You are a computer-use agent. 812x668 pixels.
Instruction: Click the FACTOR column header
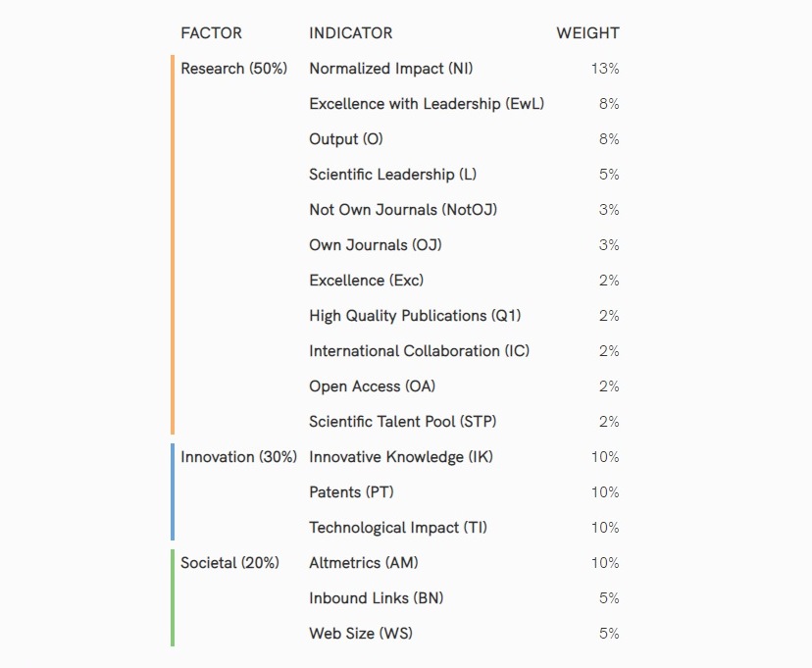tap(211, 33)
